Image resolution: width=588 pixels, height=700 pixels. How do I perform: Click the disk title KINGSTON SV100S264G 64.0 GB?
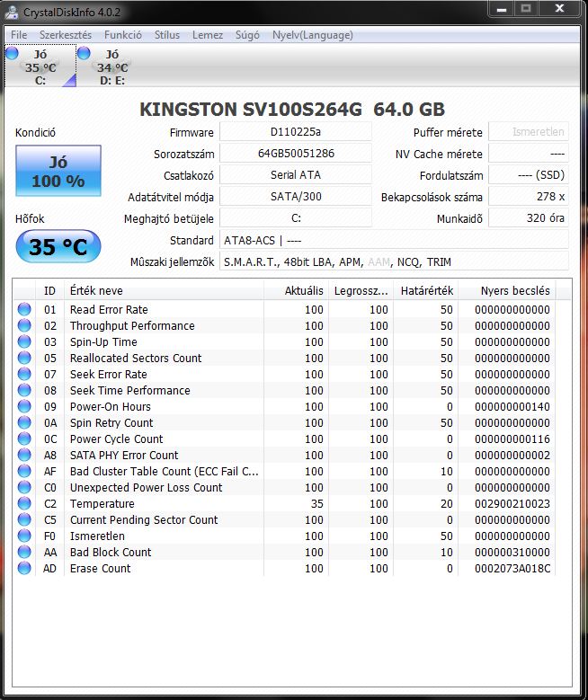[292, 110]
